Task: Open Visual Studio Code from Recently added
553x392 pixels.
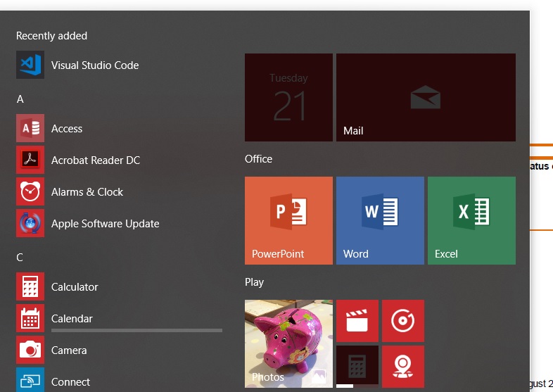Action: 94,65
